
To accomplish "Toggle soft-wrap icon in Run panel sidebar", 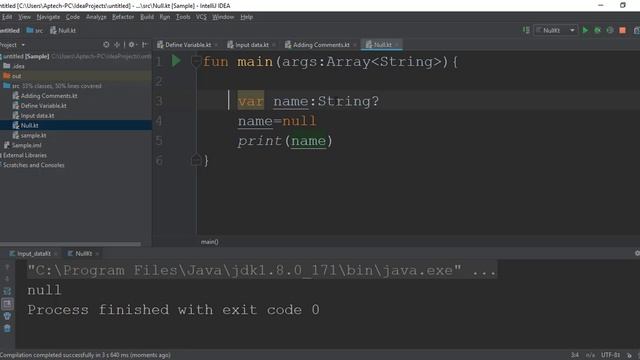I will pyautogui.click(x=7, y=291).
